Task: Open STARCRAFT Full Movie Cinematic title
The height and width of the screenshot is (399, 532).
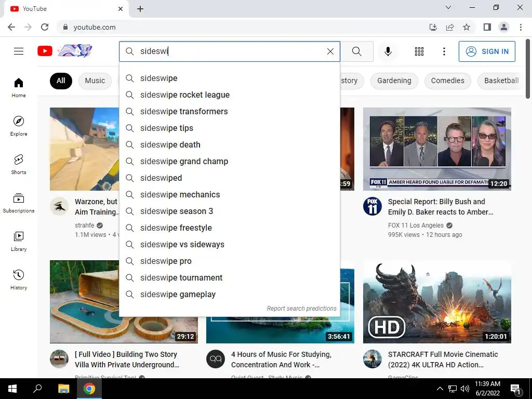Action: pos(443,360)
